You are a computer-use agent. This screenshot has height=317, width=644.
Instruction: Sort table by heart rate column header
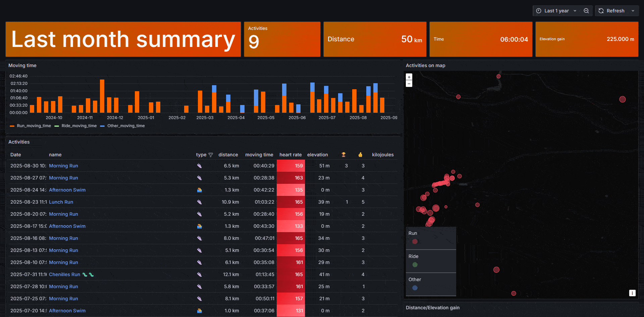[290, 155]
